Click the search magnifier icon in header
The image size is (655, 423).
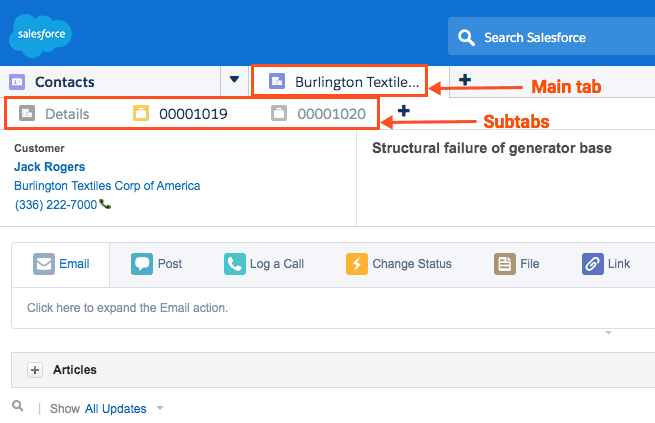(x=466, y=38)
